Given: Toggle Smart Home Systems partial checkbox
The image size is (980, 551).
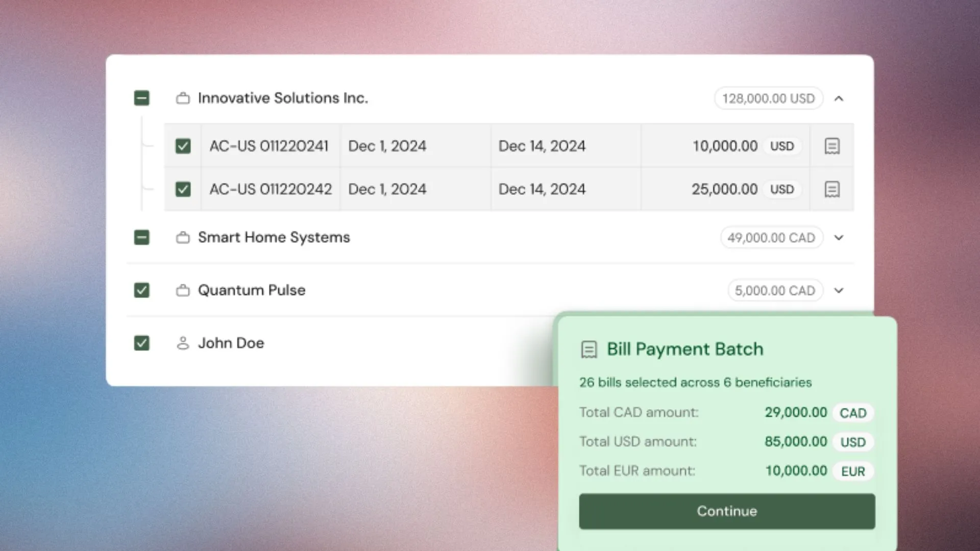Looking at the screenshot, I should tap(141, 238).
